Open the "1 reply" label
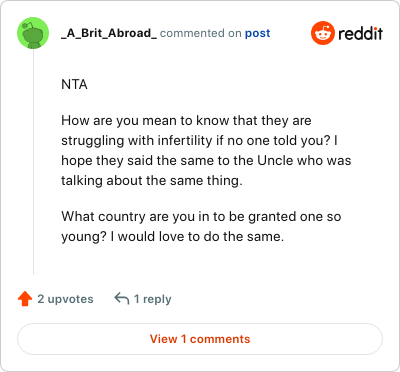The image size is (400, 372). (152, 299)
